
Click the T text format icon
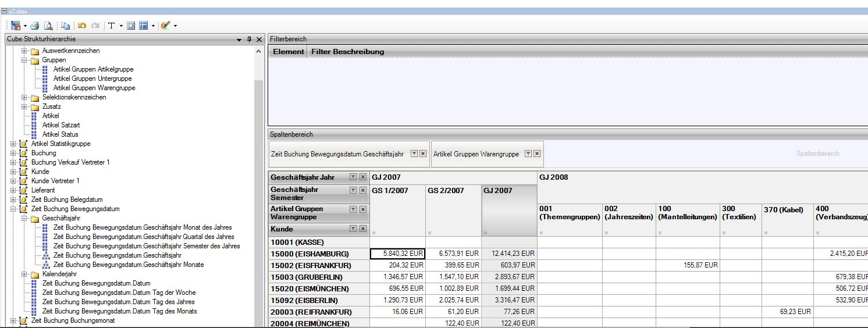coord(112,26)
